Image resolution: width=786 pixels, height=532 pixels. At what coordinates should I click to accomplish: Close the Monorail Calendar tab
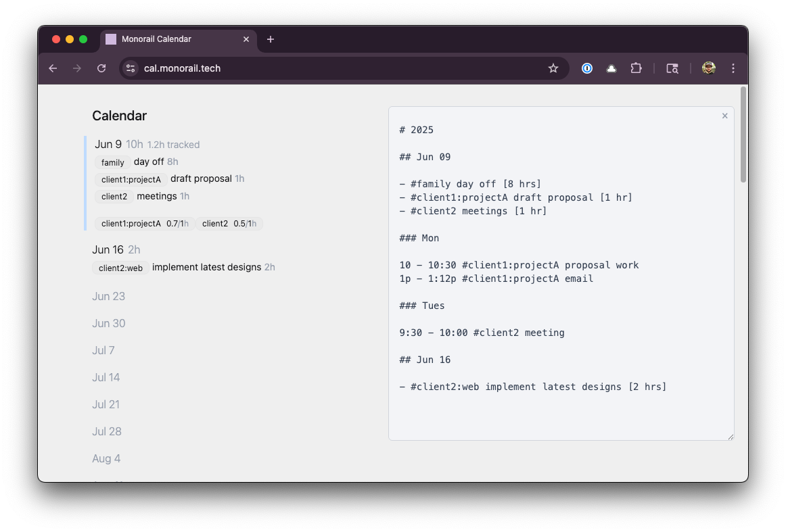pos(246,39)
